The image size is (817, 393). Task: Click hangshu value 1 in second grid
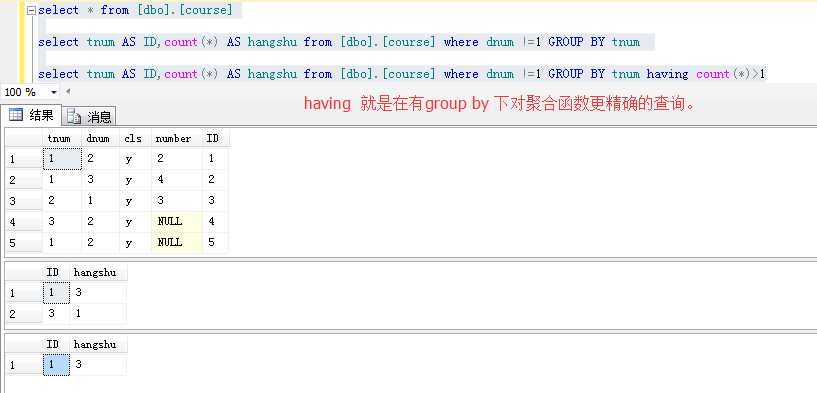tap(98, 313)
